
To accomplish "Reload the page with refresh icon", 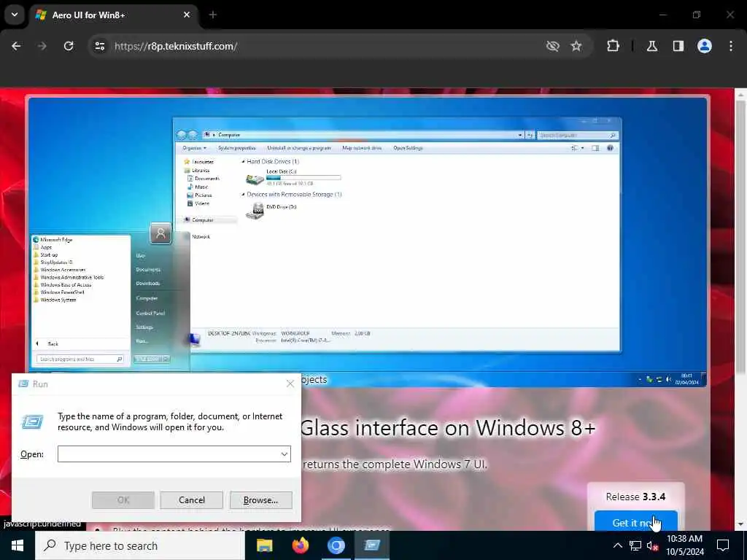I will click(x=69, y=46).
